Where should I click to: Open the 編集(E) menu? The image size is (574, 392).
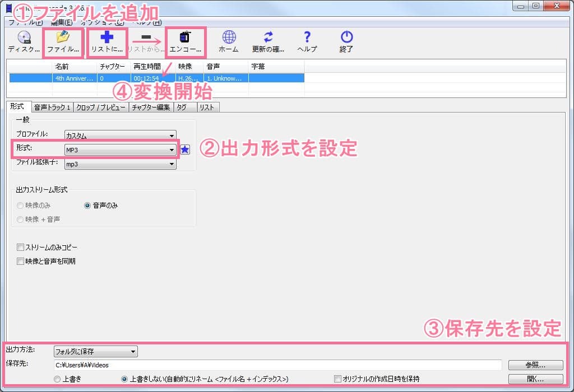(62, 22)
